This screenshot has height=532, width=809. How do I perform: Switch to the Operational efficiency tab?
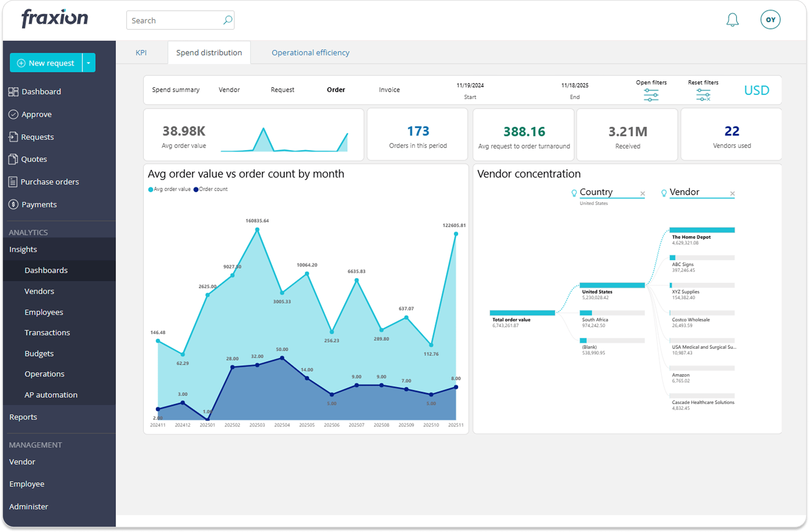[x=310, y=53]
